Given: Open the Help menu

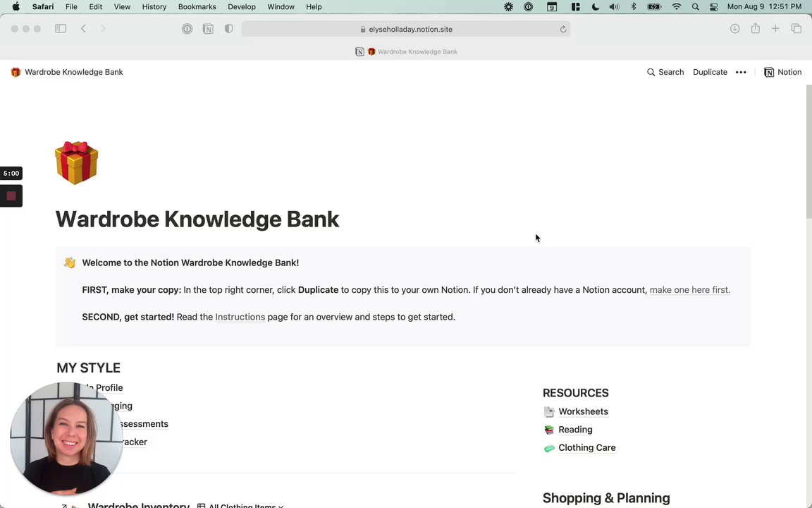Looking at the screenshot, I should coord(314,7).
